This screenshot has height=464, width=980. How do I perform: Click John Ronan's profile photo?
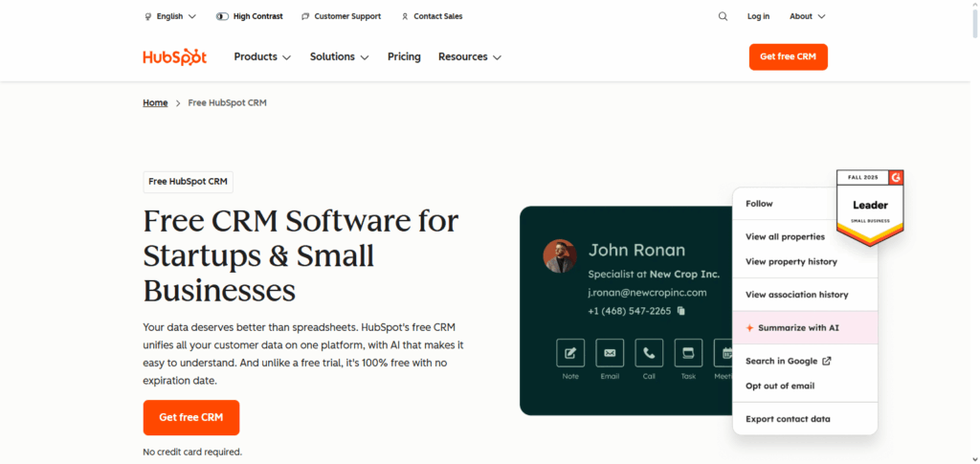560,256
